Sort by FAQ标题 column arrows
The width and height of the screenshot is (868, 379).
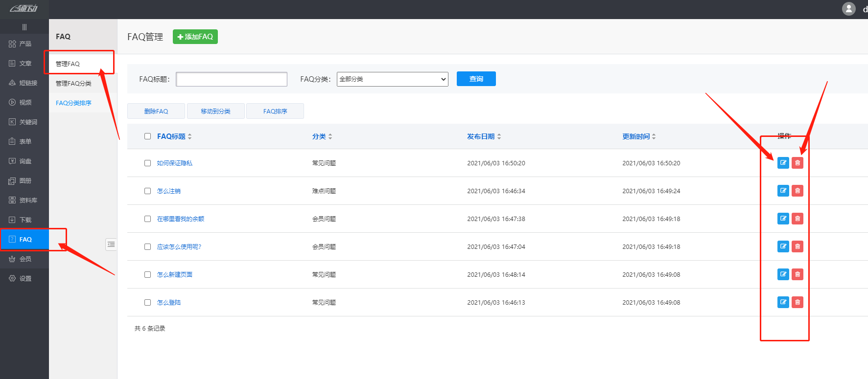pos(190,136)
